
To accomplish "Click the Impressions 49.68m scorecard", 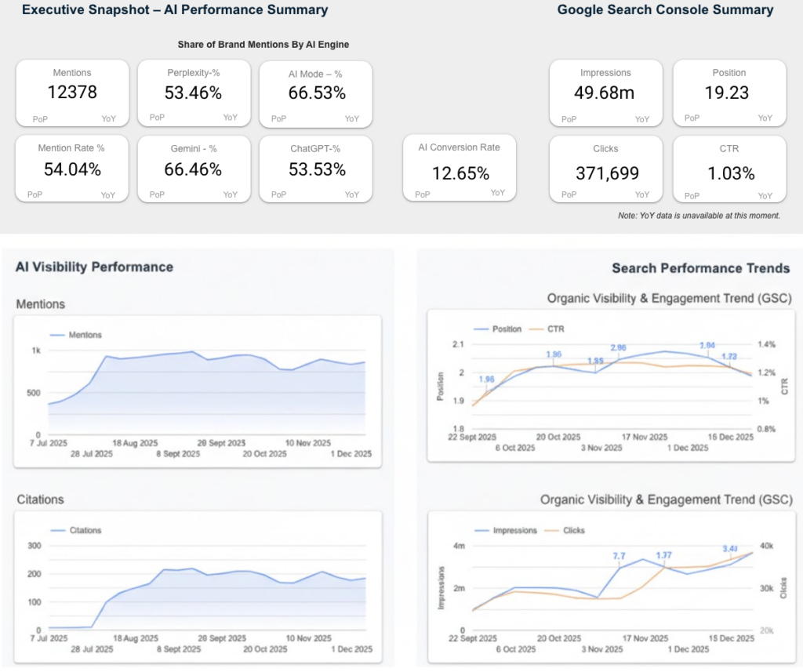I will tap(605, 93).
